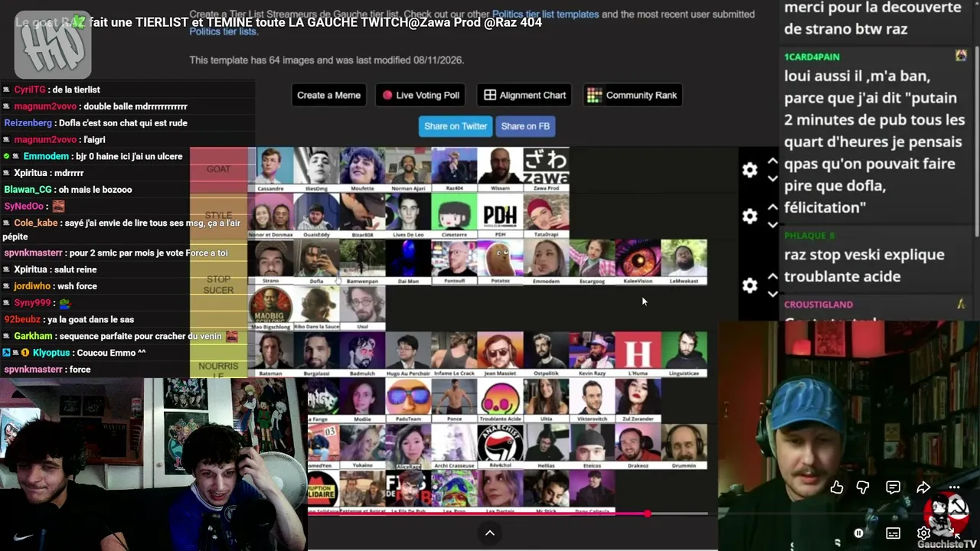Screen dimensions: 980x551
Task: Select the Troublante Acide skull image
Action: click(500, 399)
